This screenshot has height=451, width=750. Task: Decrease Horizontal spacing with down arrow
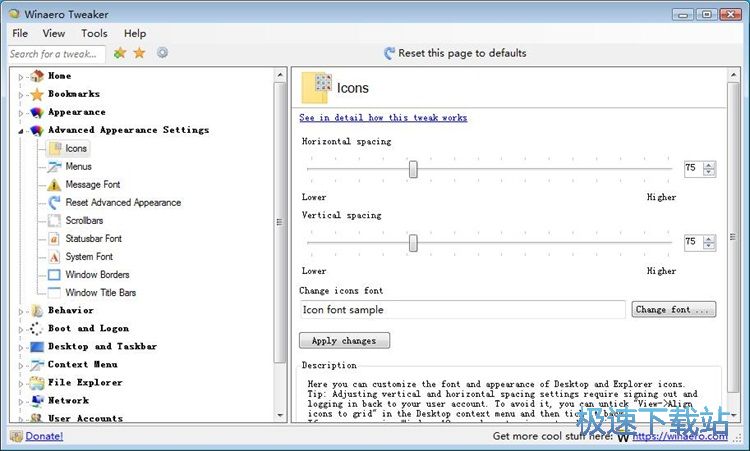point(709,172)
